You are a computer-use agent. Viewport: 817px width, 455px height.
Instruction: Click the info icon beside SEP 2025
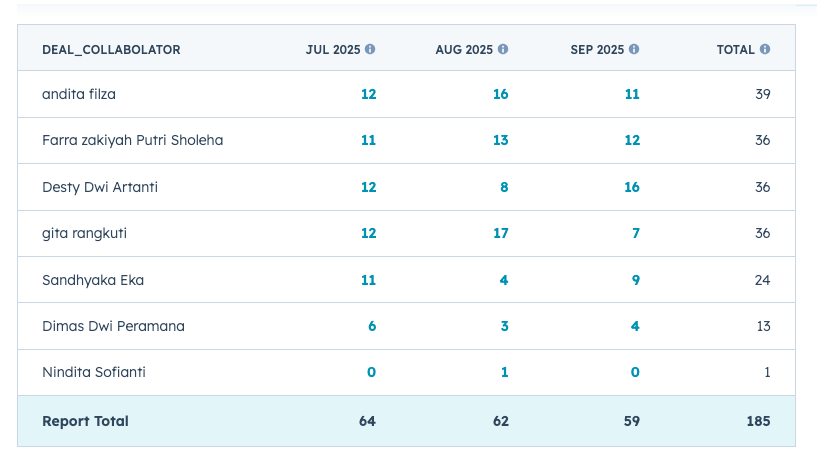634,49
